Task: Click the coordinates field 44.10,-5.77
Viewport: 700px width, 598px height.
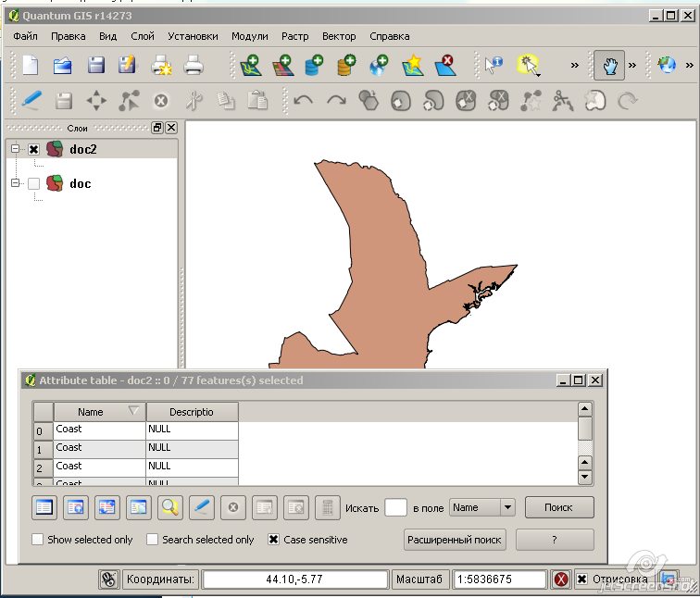Action: click(294, 579)
